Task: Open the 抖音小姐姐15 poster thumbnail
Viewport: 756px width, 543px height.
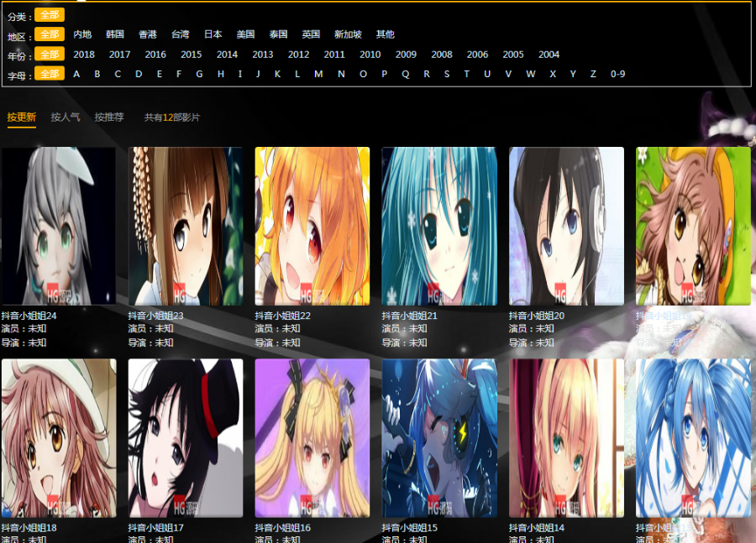Action: point(439,438)
